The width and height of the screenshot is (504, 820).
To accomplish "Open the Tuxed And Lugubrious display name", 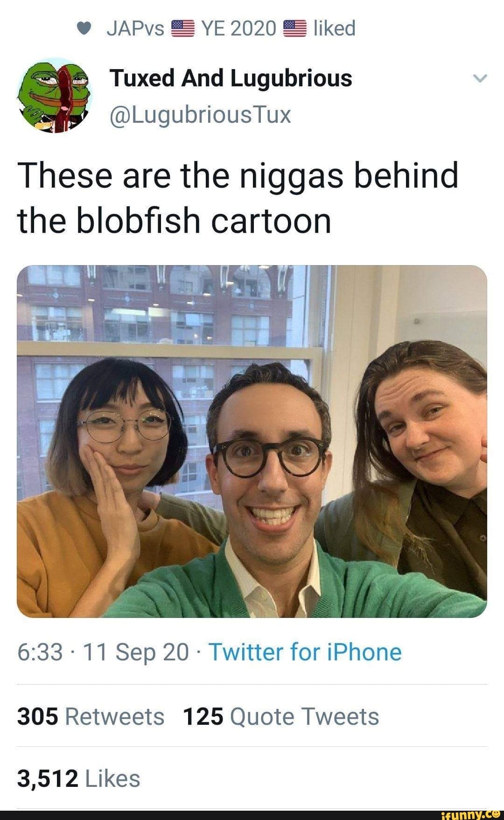I will (231, 78).
